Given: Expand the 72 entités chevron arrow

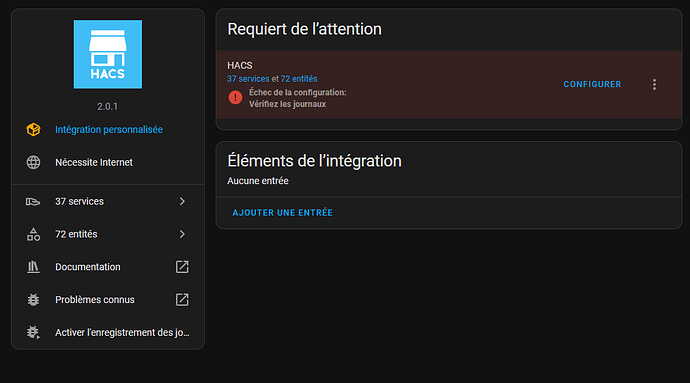Looking at the screenshot, I should pos(182,234).
